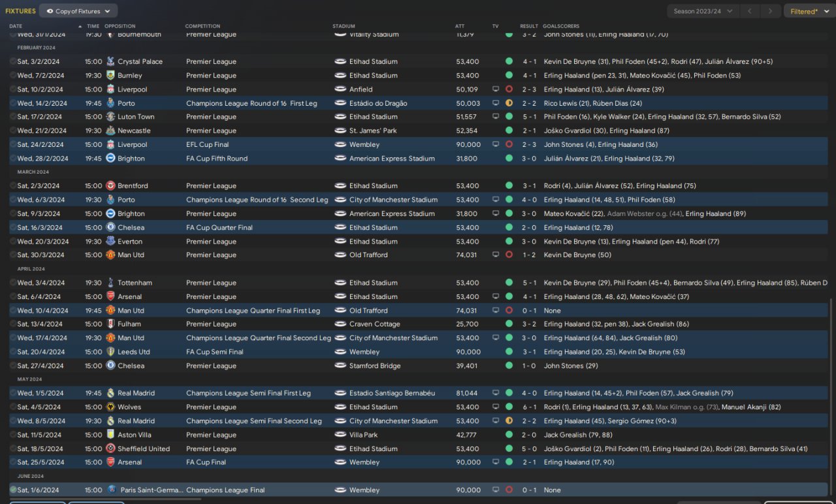This screenshot has height=504, width=836.
Task: Click the Real Madrid badge on 1/5/2024
Action: (x=110, y=393)
